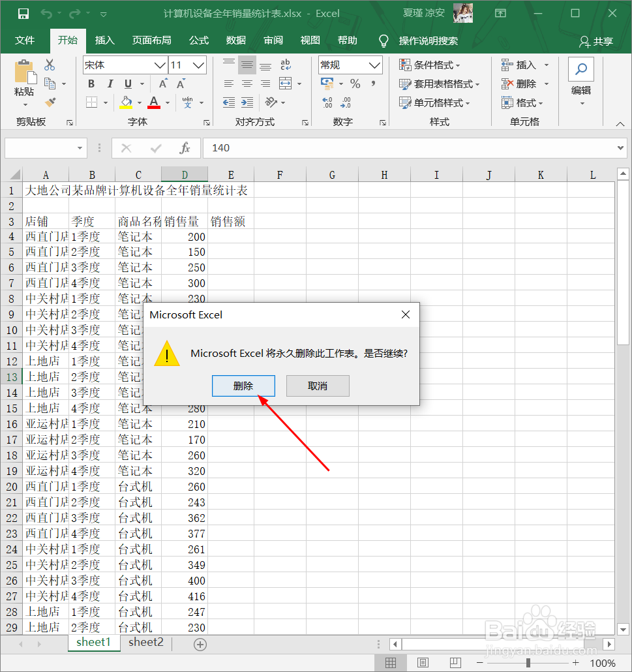The height and width of the screenshot is (672, 632).
Task: Click the Accounting number format icon
Action: [327, 84]
